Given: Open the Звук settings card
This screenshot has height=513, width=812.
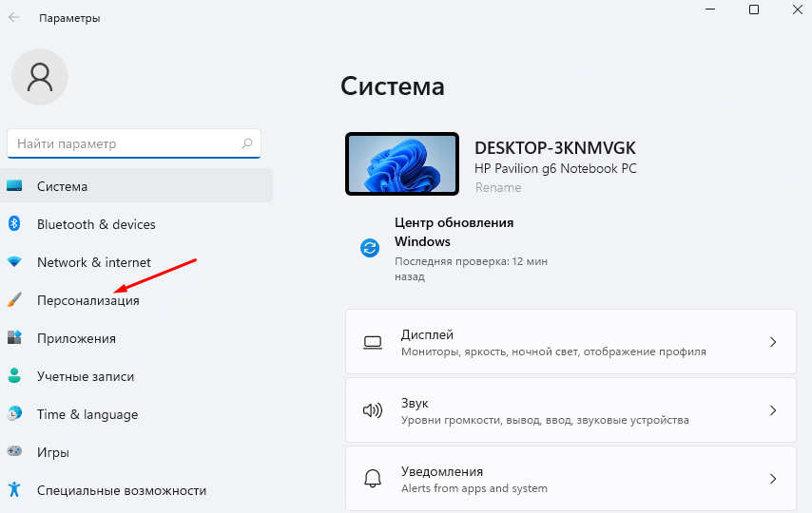Looking at the screenshot, I should pyautogui.click(x=570, y=410).
